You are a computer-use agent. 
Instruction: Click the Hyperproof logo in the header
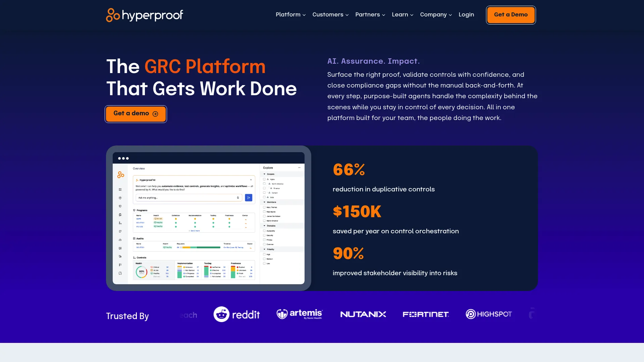point(145,15)
